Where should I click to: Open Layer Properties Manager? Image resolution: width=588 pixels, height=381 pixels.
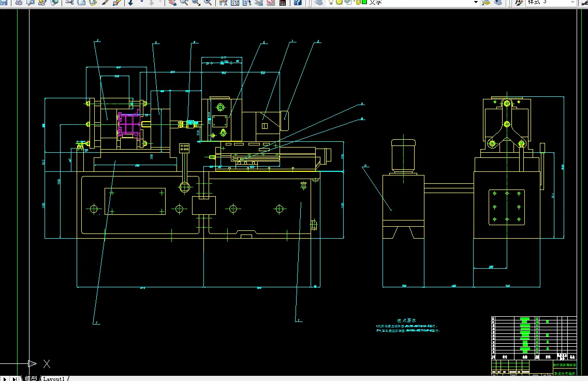[x=319, y=2]
